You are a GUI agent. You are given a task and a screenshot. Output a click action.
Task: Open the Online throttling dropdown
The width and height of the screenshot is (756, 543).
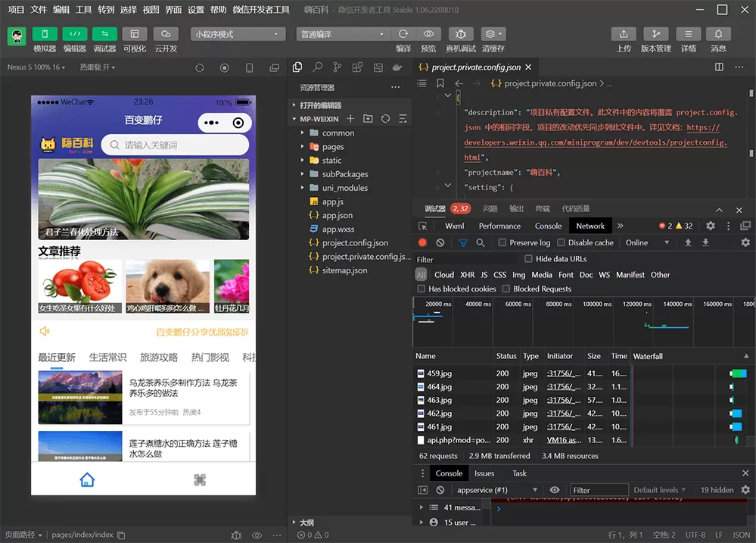click(647, 242)
